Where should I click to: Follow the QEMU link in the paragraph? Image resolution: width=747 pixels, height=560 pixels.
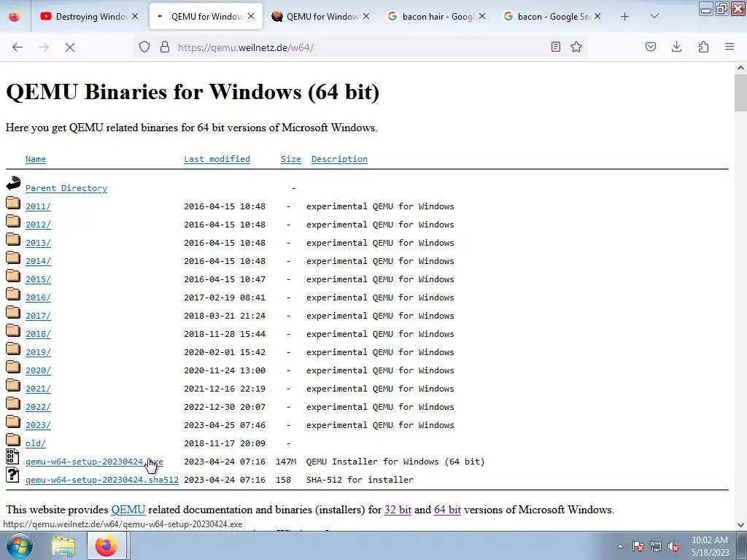[128, 510]
